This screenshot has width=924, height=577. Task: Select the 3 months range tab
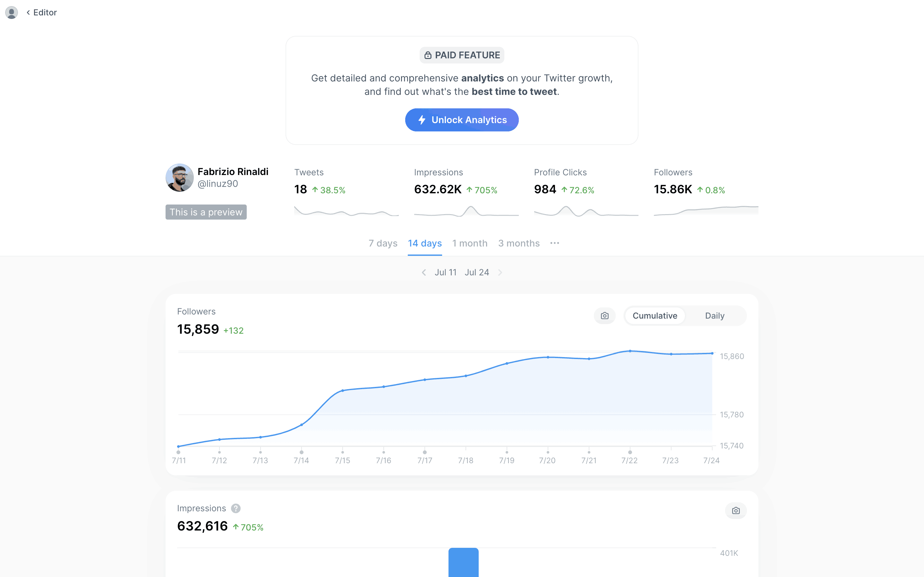tap(518, 243)
